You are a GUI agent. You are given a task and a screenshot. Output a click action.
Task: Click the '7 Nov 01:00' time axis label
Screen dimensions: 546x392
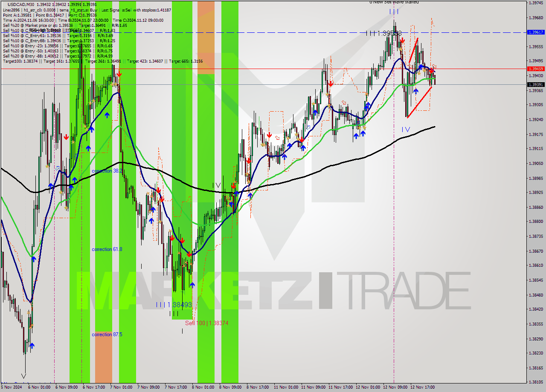[121, 387]
